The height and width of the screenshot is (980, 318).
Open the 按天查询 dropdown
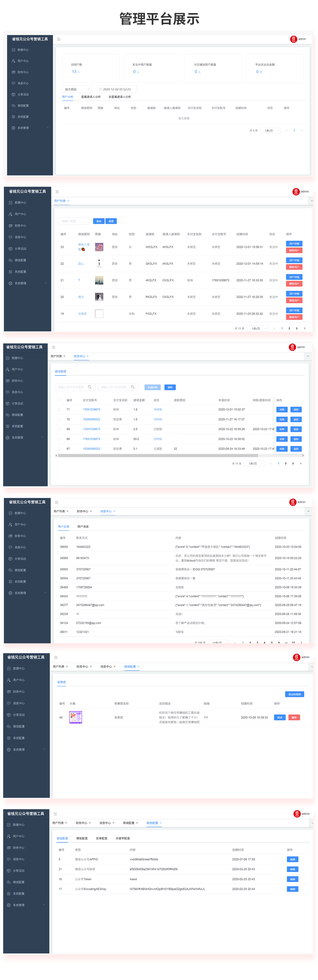(x=76, y=89)
